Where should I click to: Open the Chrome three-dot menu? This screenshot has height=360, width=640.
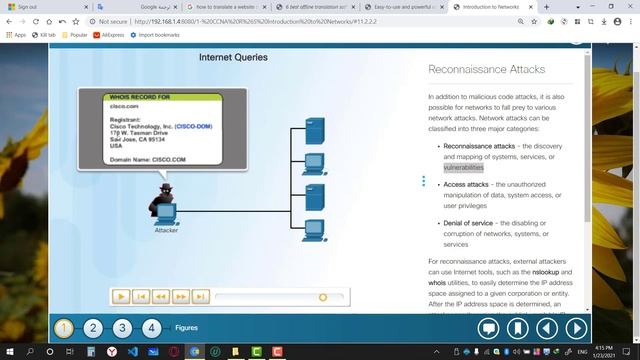point(631,22)
